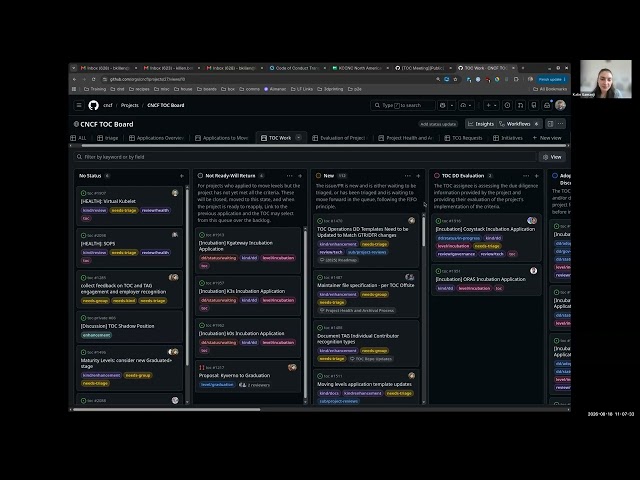
Task: Open browser extensions puzzle icon
Action: click(516, 79)
